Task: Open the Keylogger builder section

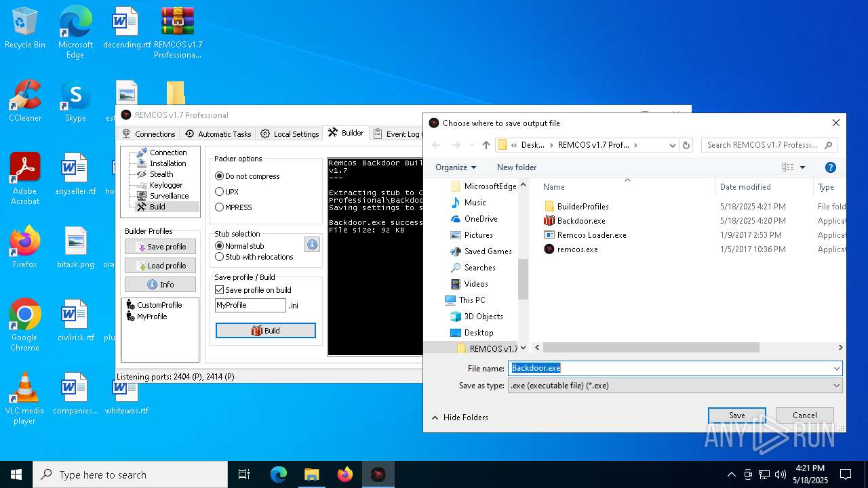Action: pos(166,185)
